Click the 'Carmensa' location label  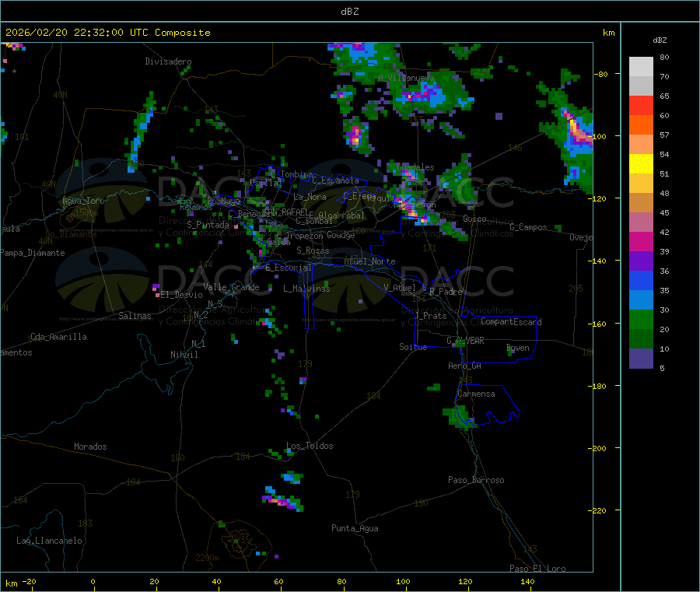pos(476,394)
